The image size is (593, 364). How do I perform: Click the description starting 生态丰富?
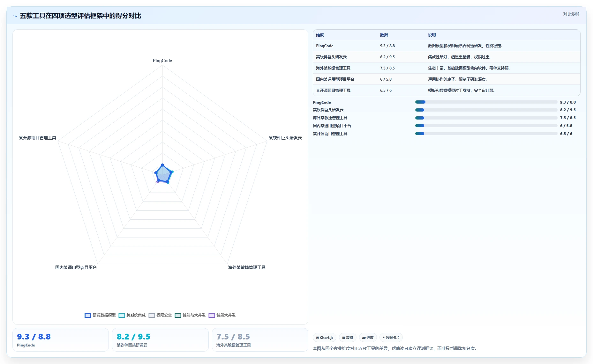pos(469,68)
